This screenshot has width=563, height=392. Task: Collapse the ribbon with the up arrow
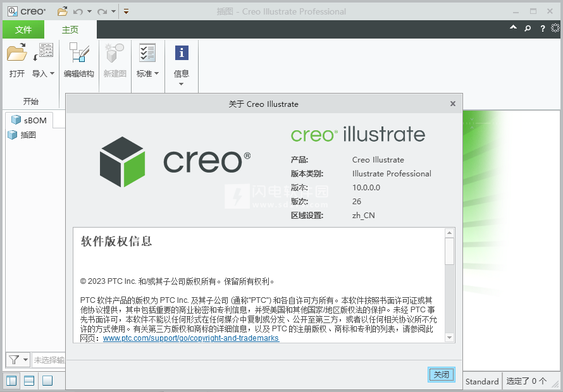[x=514, y=28]
